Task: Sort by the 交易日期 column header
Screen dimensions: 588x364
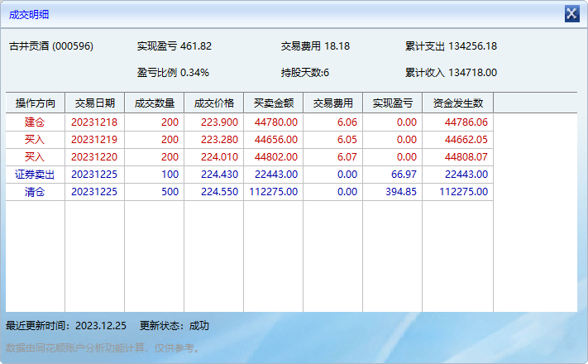Action: tap(94, 103)
